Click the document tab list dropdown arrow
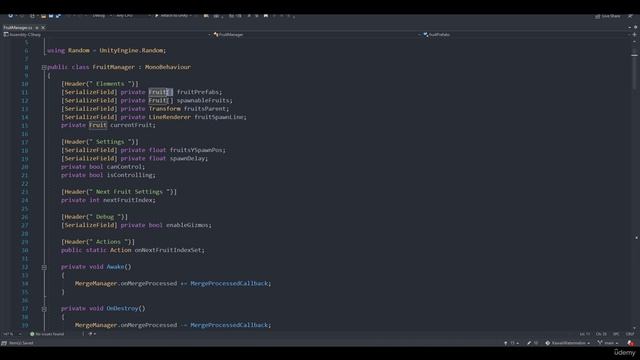The width and height of the screenshot is (640, 360). [629, 27]
